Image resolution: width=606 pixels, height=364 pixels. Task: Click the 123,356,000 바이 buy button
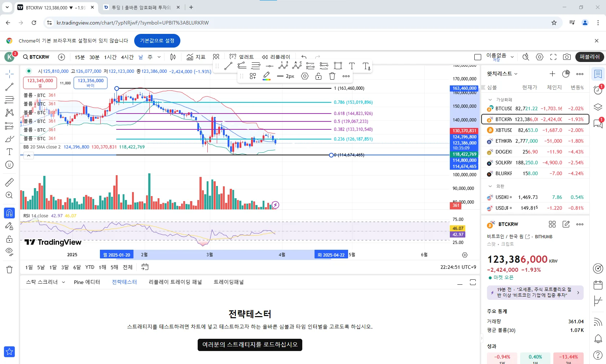91,83
